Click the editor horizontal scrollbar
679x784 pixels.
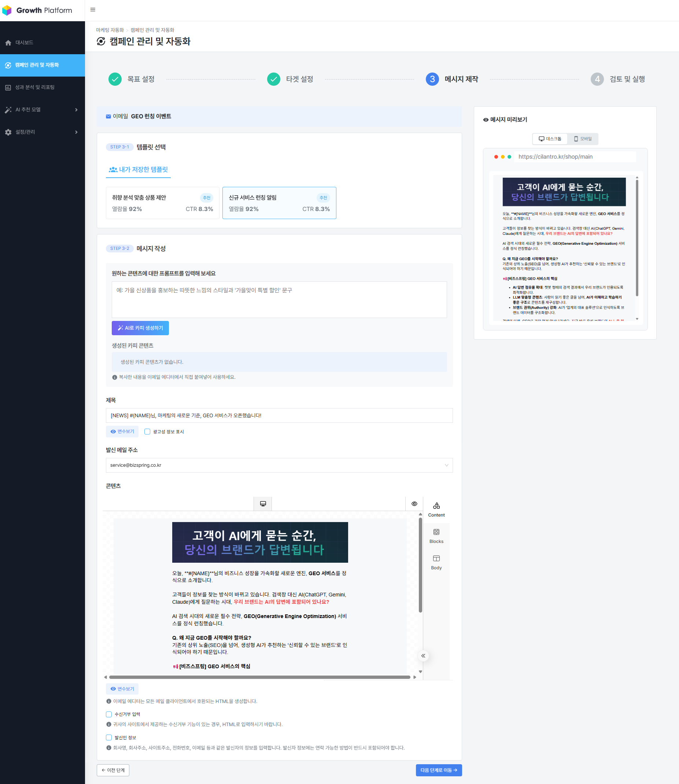[259, 677]
